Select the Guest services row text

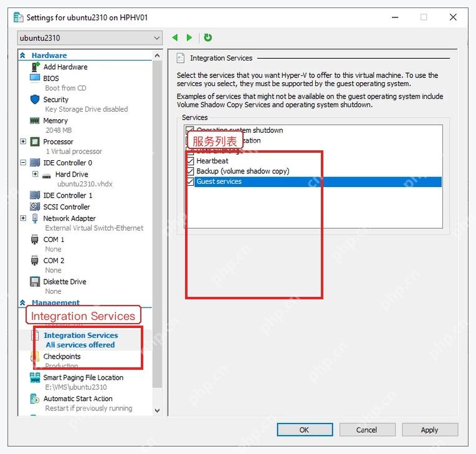coord(219,181)
